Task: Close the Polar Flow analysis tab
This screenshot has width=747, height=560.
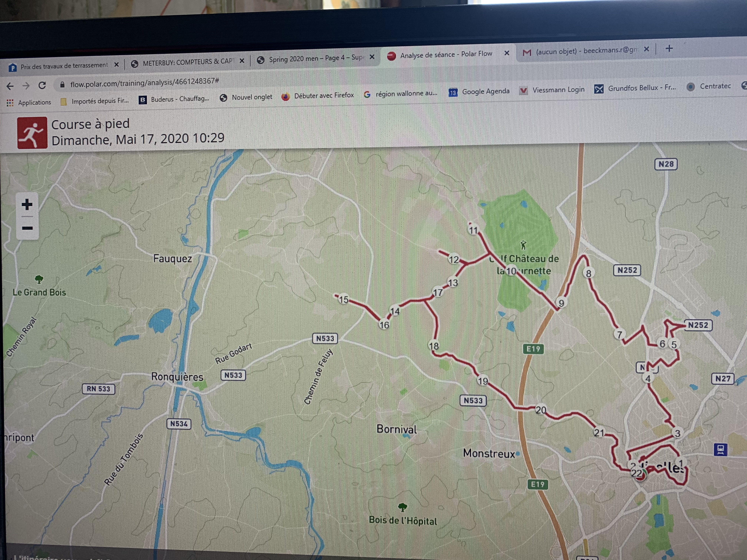Action: tap(507, 53)
